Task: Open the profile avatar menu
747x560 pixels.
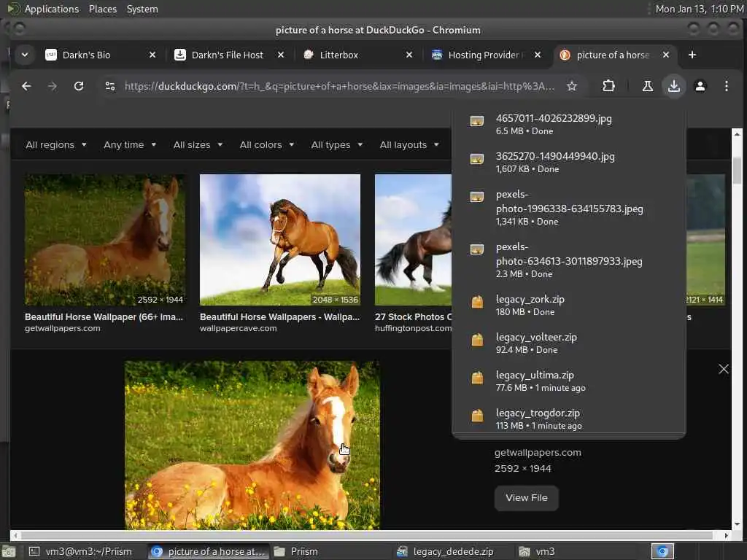Action: [700, 86]
